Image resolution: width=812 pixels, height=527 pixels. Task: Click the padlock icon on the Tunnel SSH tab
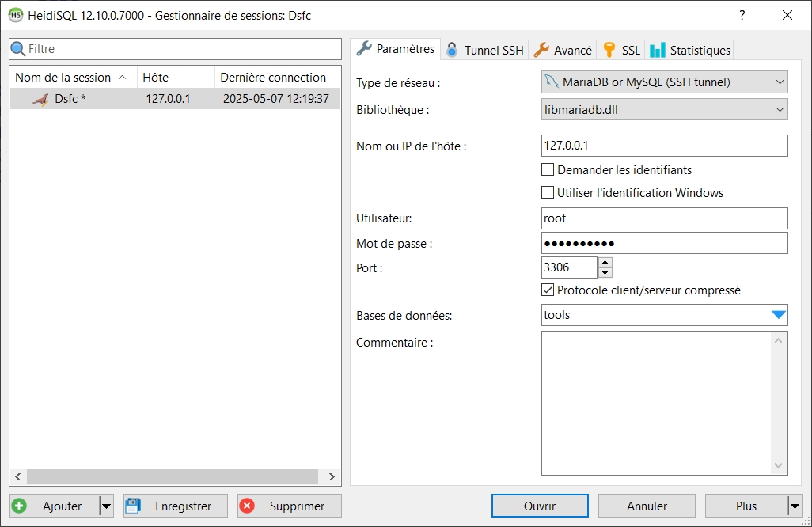click(x=451, y=49)
